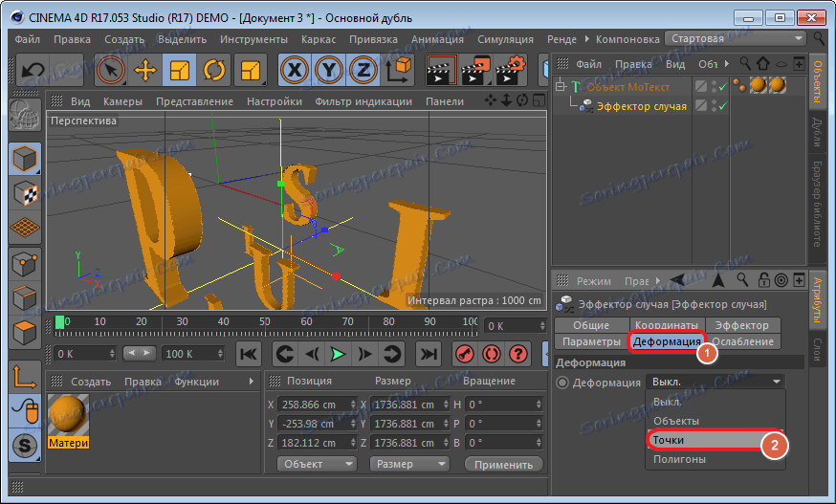This screenshot has height=504, width=836.
Task: Activate the Rotate tool icon
Action: [x=213, y=71]
